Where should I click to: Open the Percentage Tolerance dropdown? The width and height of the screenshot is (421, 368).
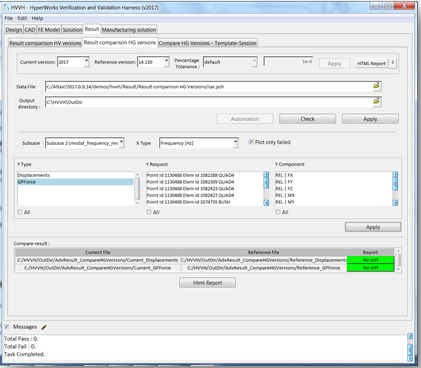(254, 62)
